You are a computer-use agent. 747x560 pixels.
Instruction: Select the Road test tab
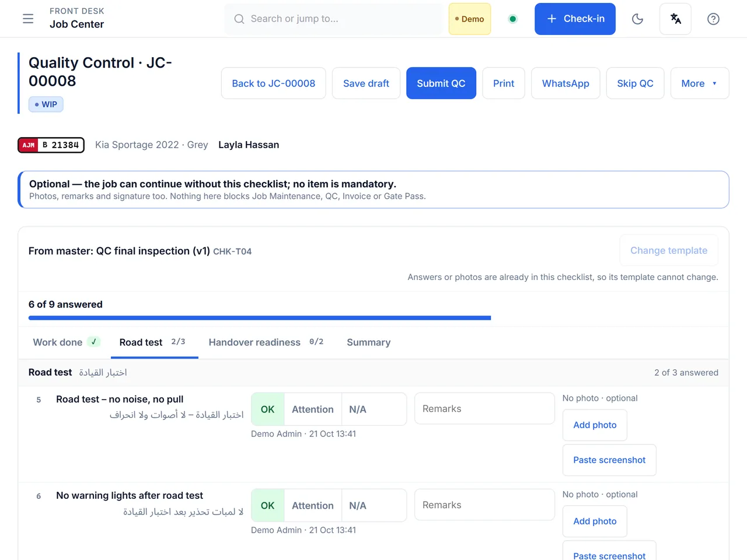point(154,342)
